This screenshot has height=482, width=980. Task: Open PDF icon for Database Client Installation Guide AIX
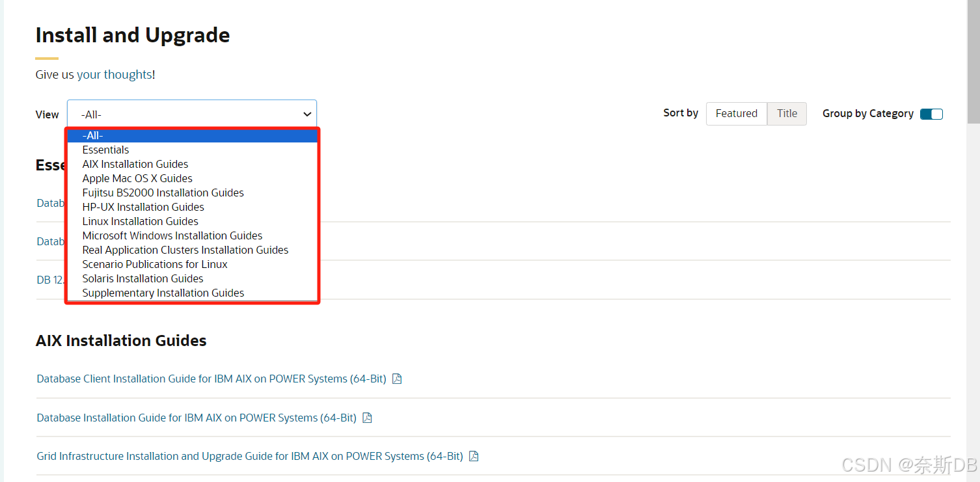pyautogui.click(x=397, y=379)
